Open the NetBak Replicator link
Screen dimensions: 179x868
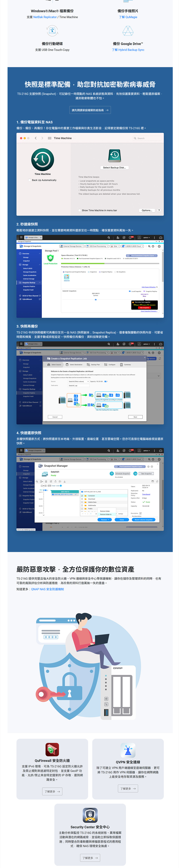tap(45, 17)
